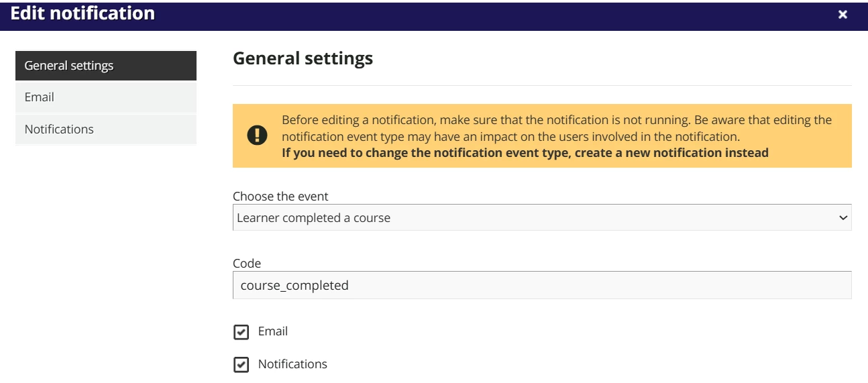Click the first line of the yellow warning banner
Screen dimensions: 868x383
pyautogui.click(x=556, y=120)
